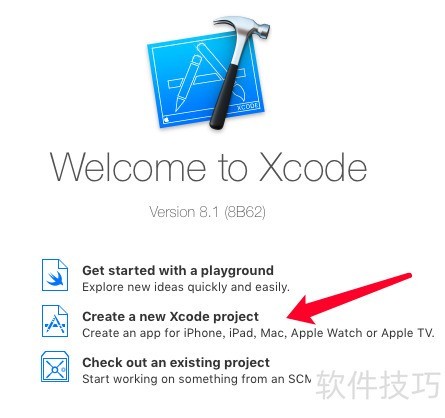The image size is (445, 418).
Task: Click the Version 8.1 (8B62) label
Action: pos(207,212)
